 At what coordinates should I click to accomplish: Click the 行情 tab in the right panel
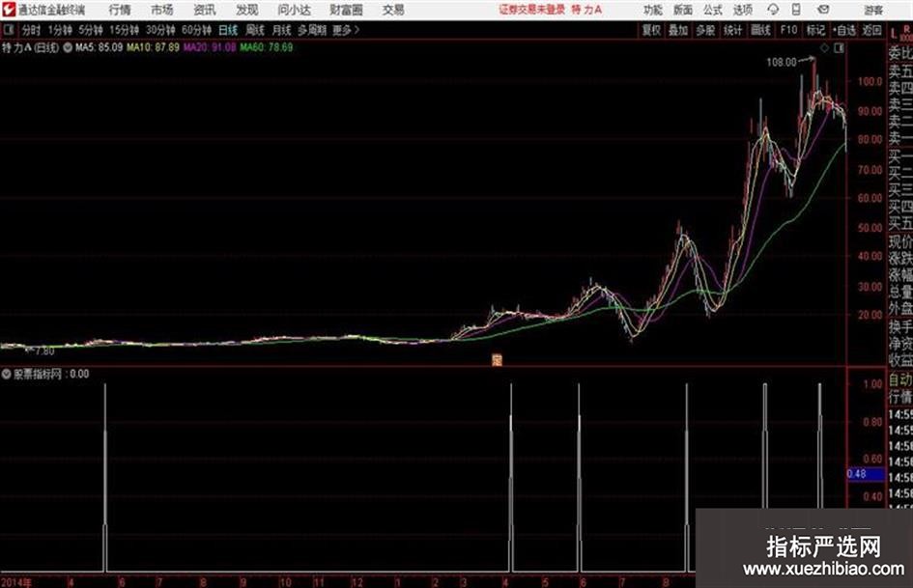900,397
